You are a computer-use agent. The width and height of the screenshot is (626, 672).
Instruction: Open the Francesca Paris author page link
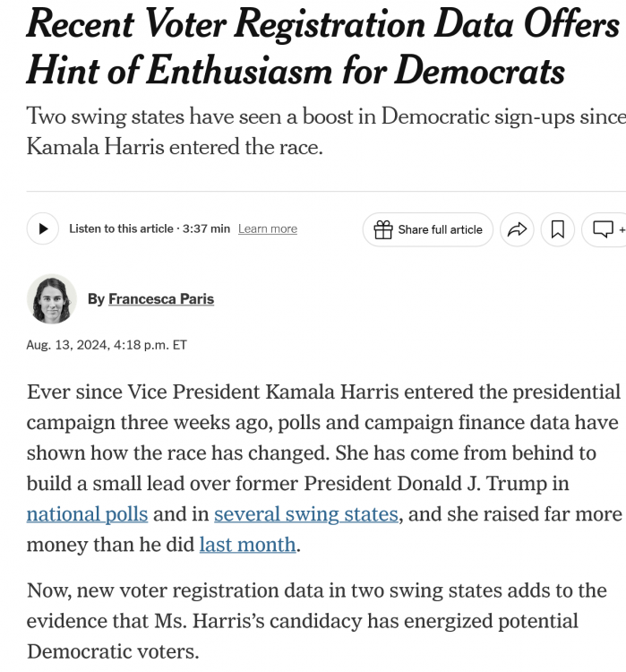[x=161, y=299]
